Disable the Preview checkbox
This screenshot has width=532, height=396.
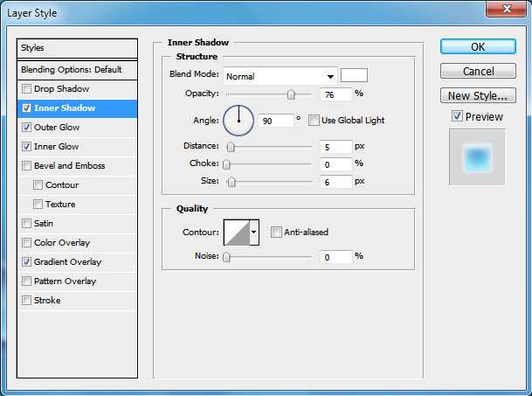click(x=457, y=117)
